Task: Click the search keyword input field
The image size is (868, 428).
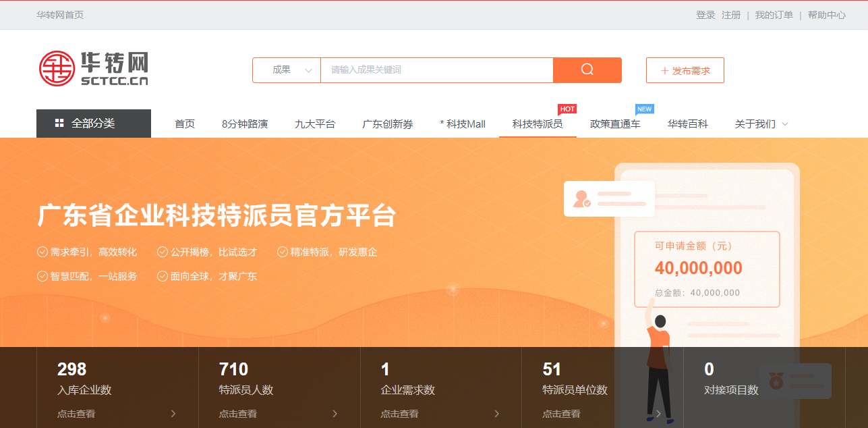Action: [436, 70]
